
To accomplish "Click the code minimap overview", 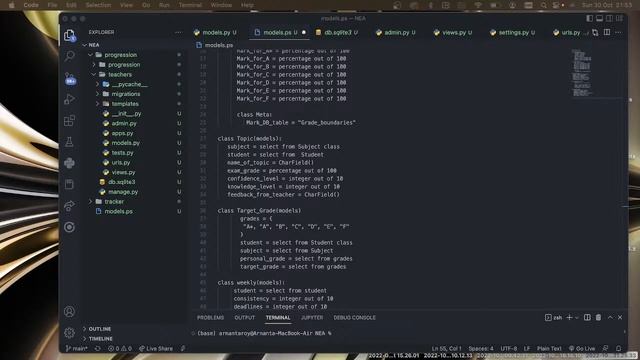I will [x=582, y=73].
